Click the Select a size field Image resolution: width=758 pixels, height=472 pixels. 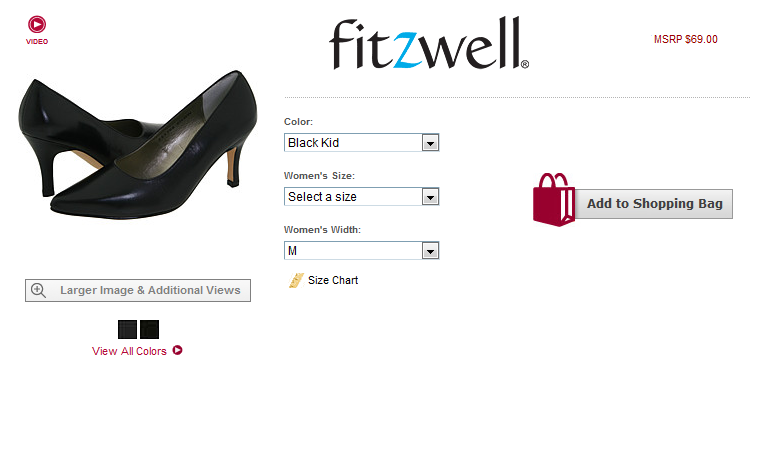pyautogui.click(x=361, y=197)
